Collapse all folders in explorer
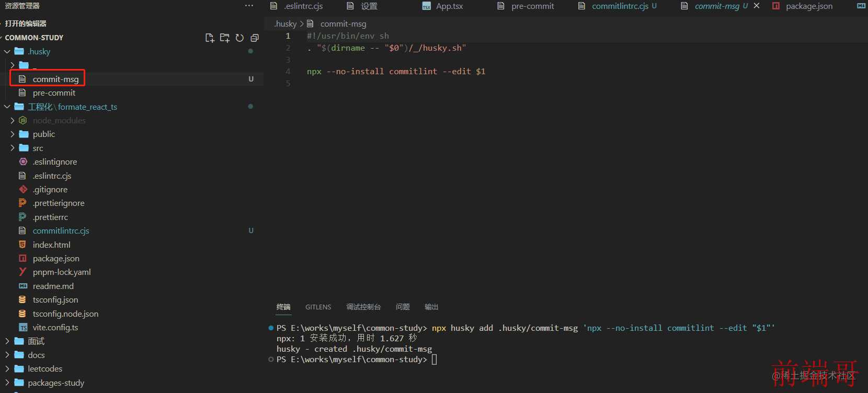The width and height of the screenshot is (868, 393). point(255,38)
